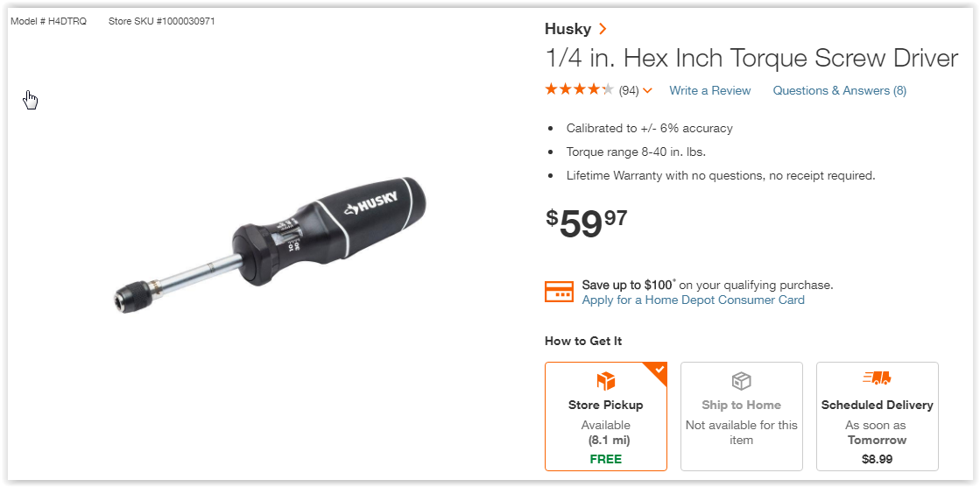Open Questions & Answers (8)

[839, 90]
